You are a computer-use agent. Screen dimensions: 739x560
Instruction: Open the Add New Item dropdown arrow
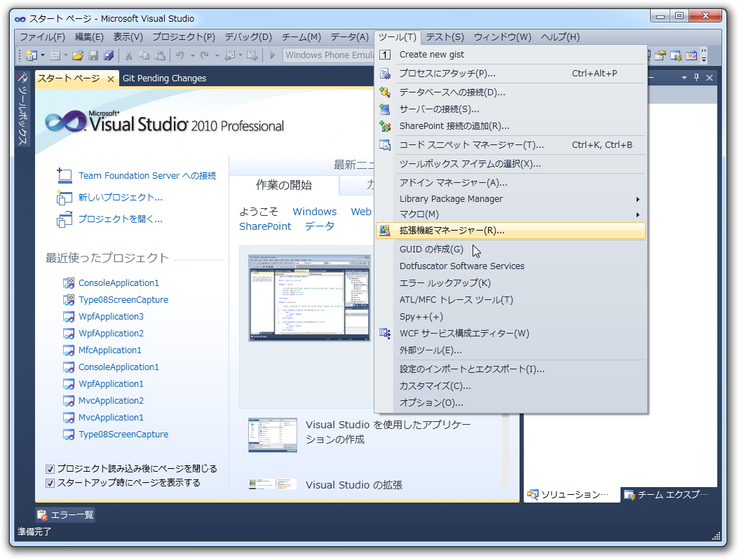[x=65, y=55]
